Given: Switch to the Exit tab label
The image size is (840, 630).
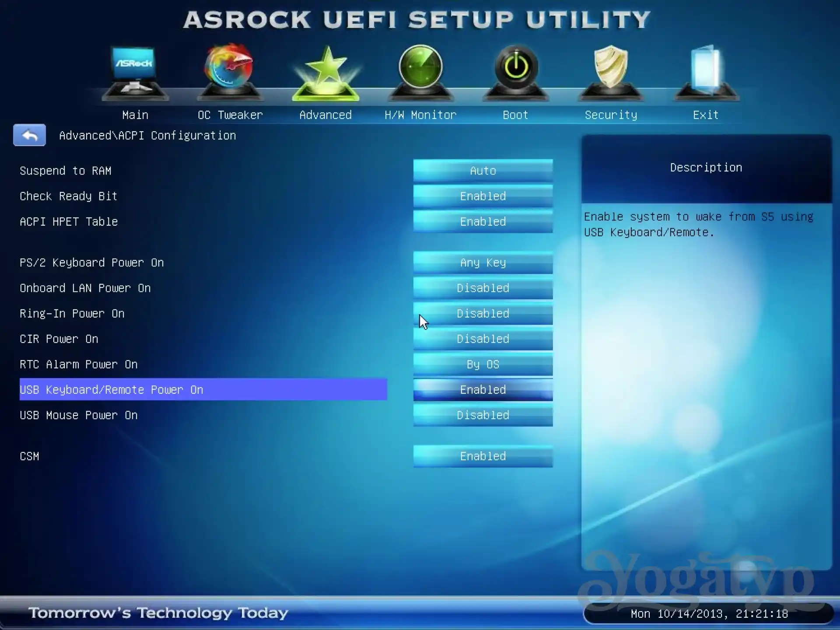Looking at the screenshot, I should tap(706, 115).
